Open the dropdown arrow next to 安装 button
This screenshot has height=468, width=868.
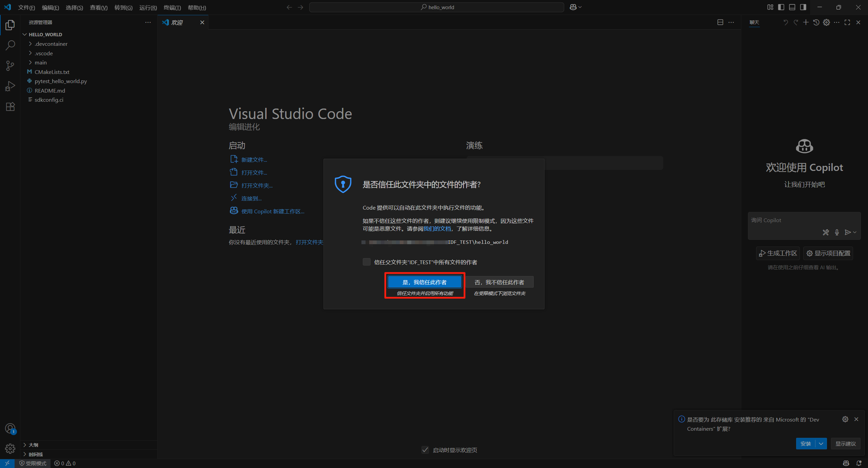coord(821,444)
